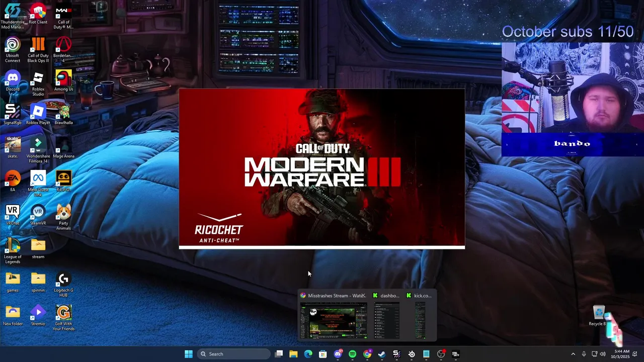Switch to Call of Duty taskbar icon
Viewport: 644px width, 362px height.
pos(456,354)
